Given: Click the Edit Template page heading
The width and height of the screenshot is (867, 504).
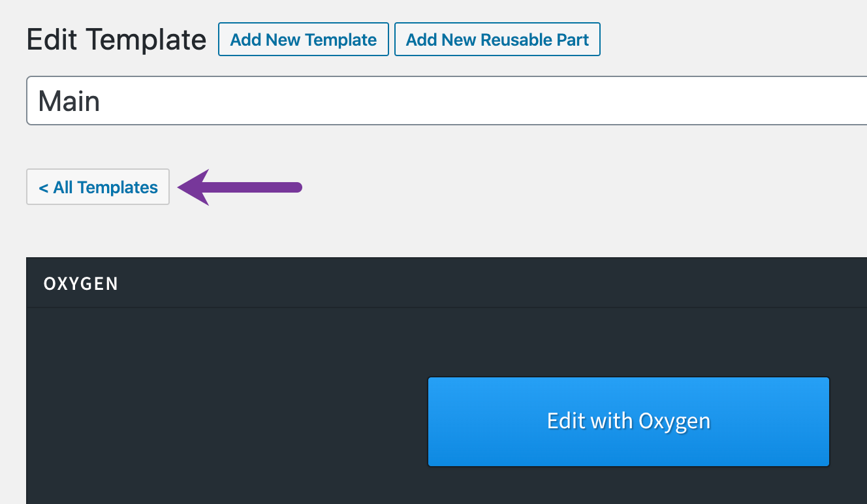Looking at the screenshot, I should pyautogui.click(x=116, y=40).
